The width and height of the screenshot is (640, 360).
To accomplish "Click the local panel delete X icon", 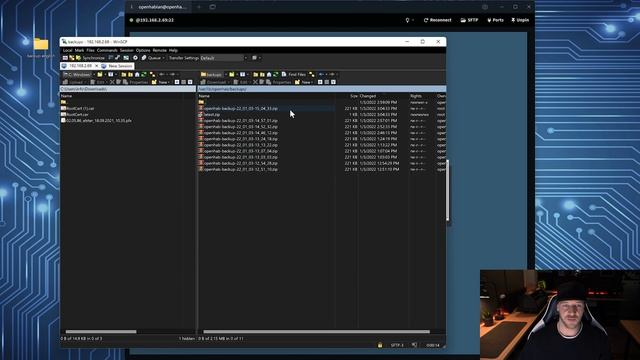I will (x=112, y=82).
